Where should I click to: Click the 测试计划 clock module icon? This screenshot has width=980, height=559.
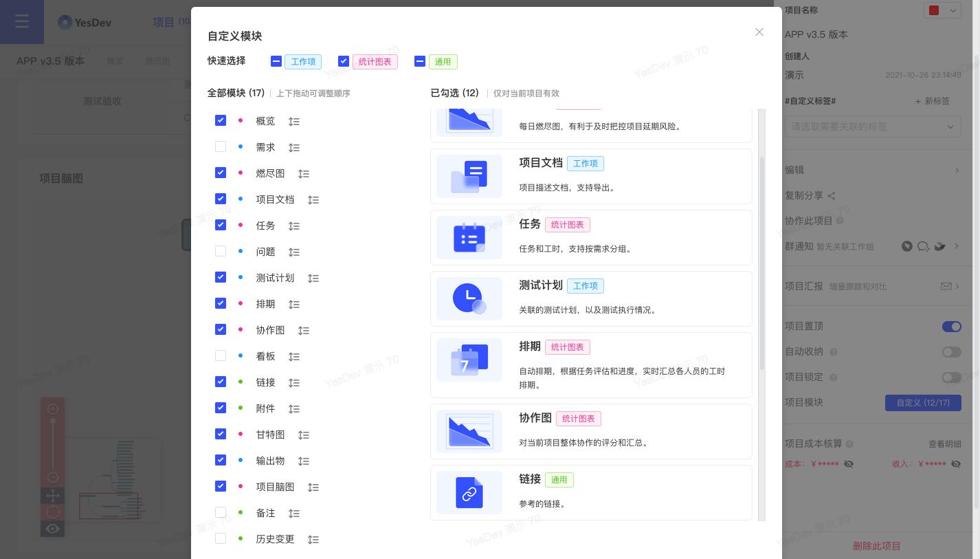click(469, 298)
